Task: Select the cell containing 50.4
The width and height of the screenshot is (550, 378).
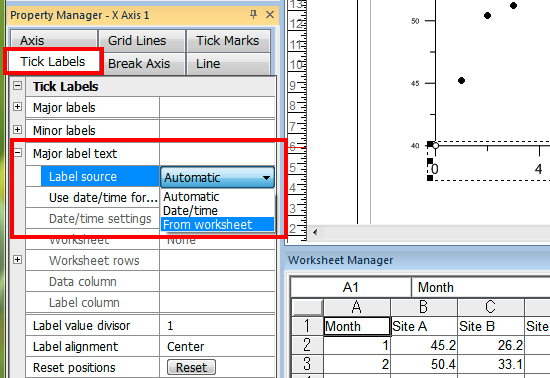Action: tap(424, 364)
